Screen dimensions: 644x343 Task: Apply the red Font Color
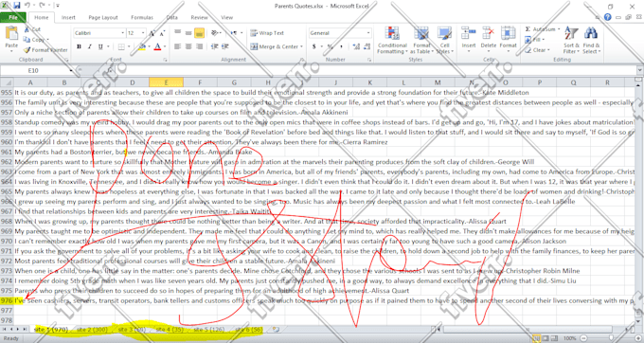[x=157, y=46]
